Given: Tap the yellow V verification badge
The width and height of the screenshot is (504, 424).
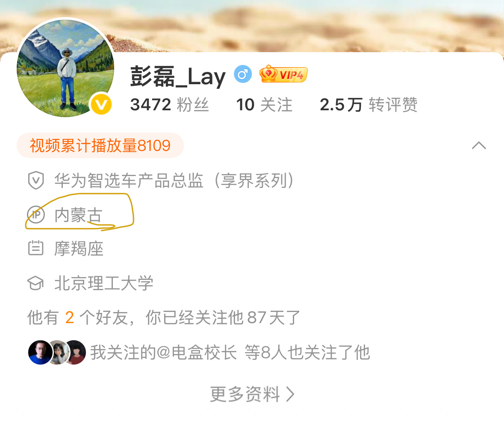Looking at the screenshot, I should [x=101, y=104].
